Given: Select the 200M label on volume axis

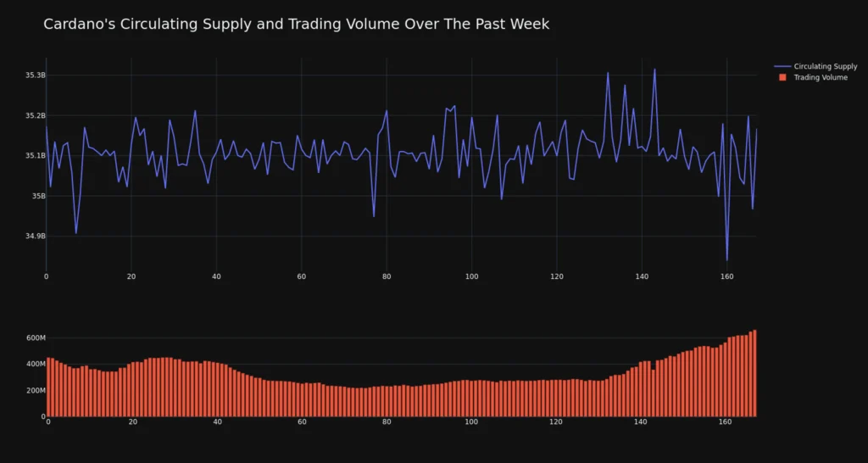Looking at the screenshot, I should coord(35,391).
